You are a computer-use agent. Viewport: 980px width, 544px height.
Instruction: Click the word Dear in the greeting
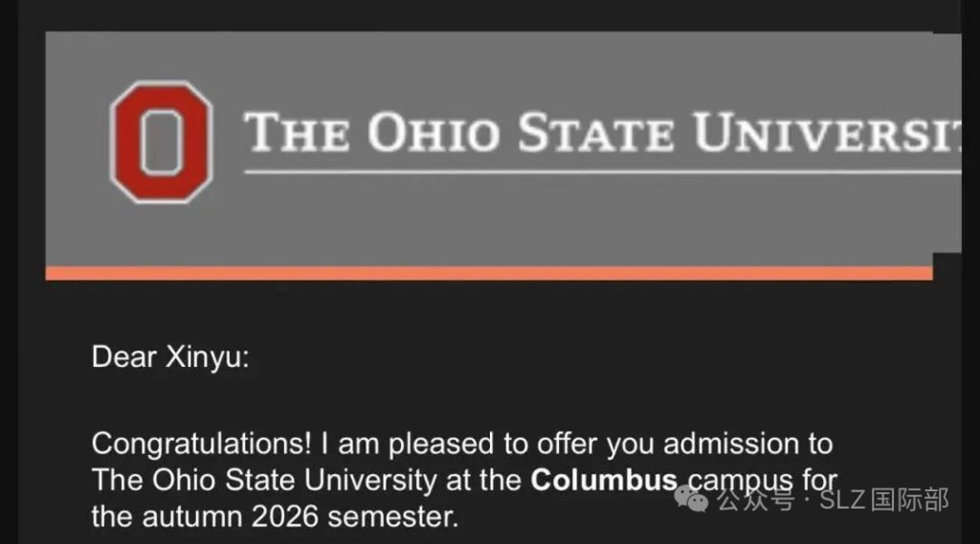click(125, 358)
